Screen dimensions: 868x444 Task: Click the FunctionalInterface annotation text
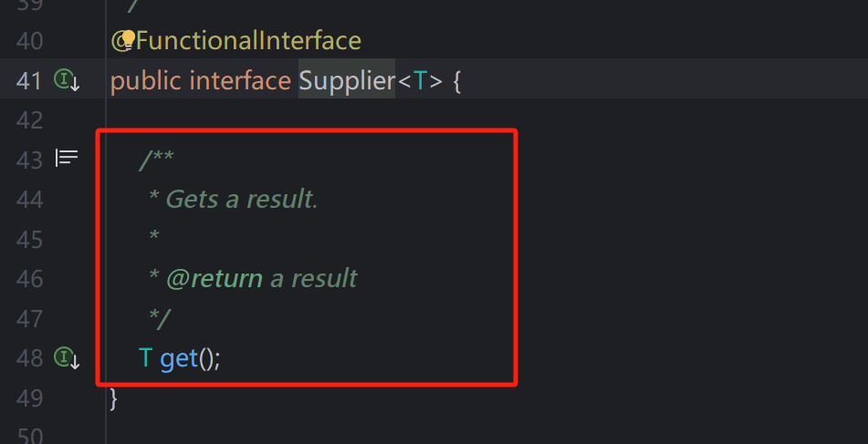248,41
